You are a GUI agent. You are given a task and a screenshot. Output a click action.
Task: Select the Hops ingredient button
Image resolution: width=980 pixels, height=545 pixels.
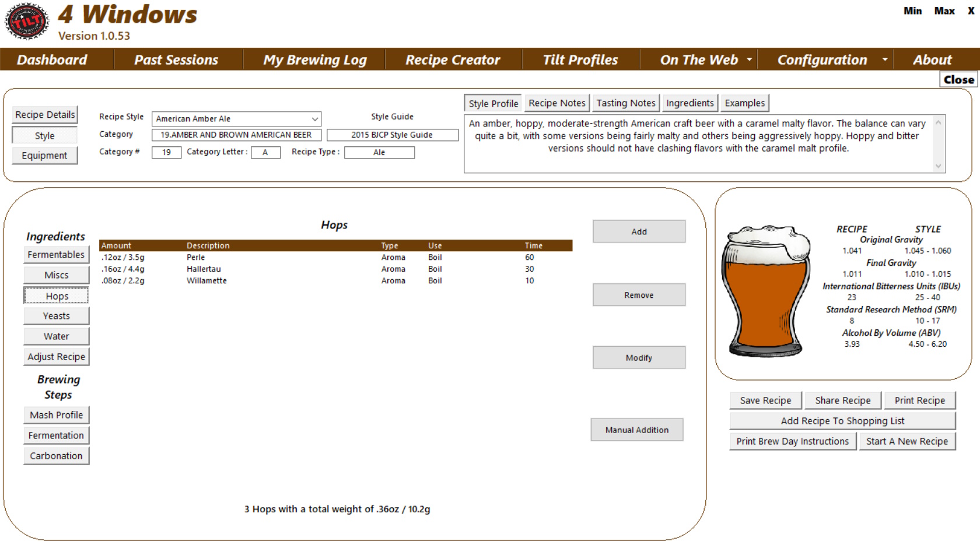click(x=56, y=296)
